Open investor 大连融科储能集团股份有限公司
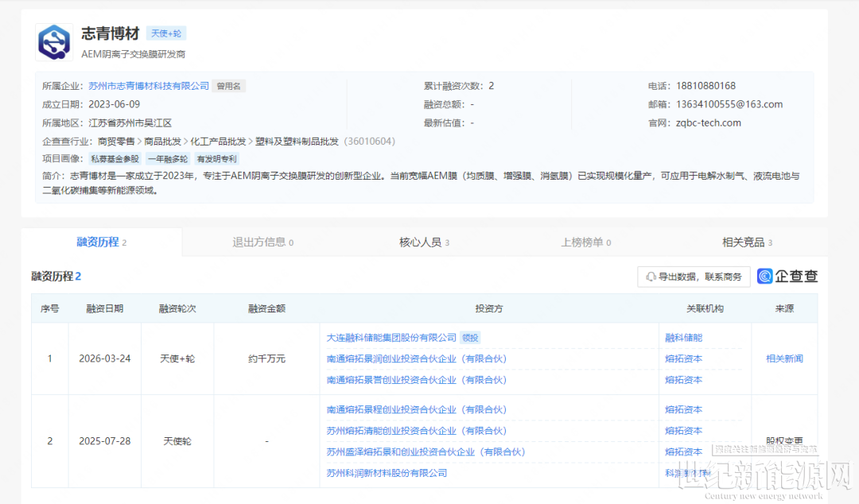The image size is (859, 504). point(391,338)
